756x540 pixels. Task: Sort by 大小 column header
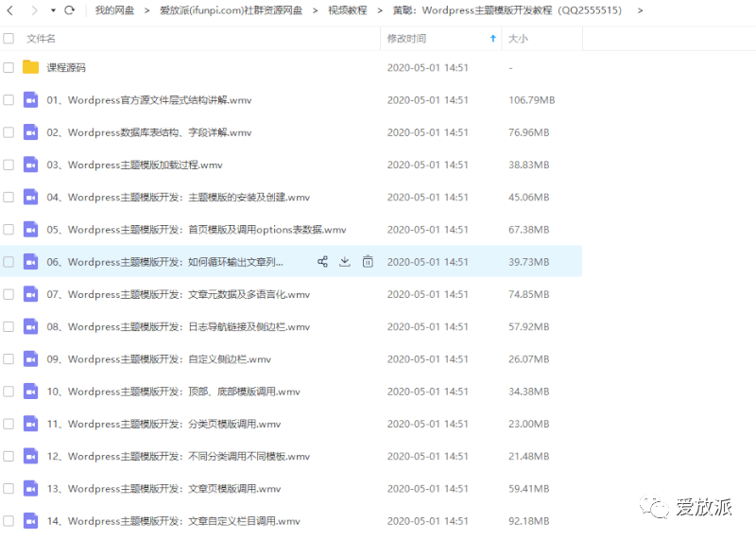click(x=518, y=38)
